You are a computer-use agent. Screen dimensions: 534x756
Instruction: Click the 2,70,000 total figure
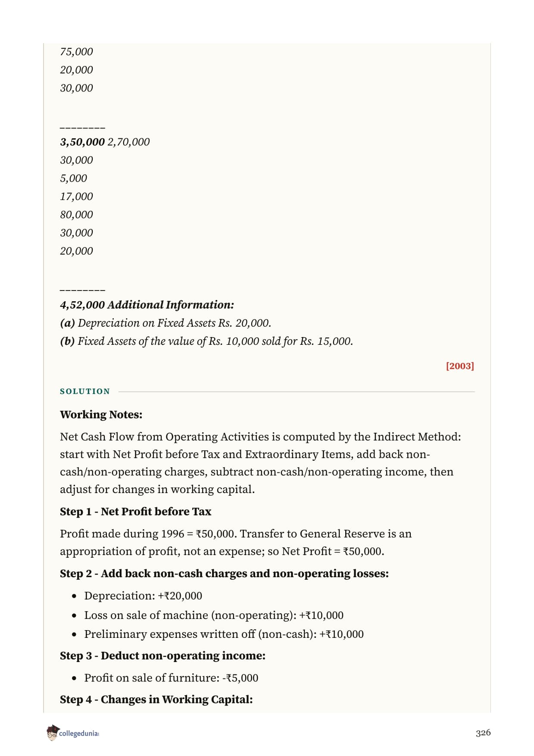[x=128, y=142]
